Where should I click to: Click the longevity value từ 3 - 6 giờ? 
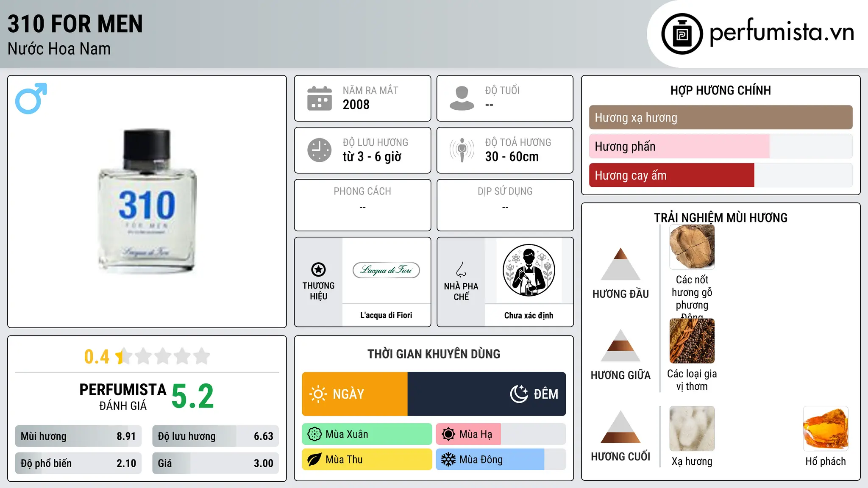[372, 157]
